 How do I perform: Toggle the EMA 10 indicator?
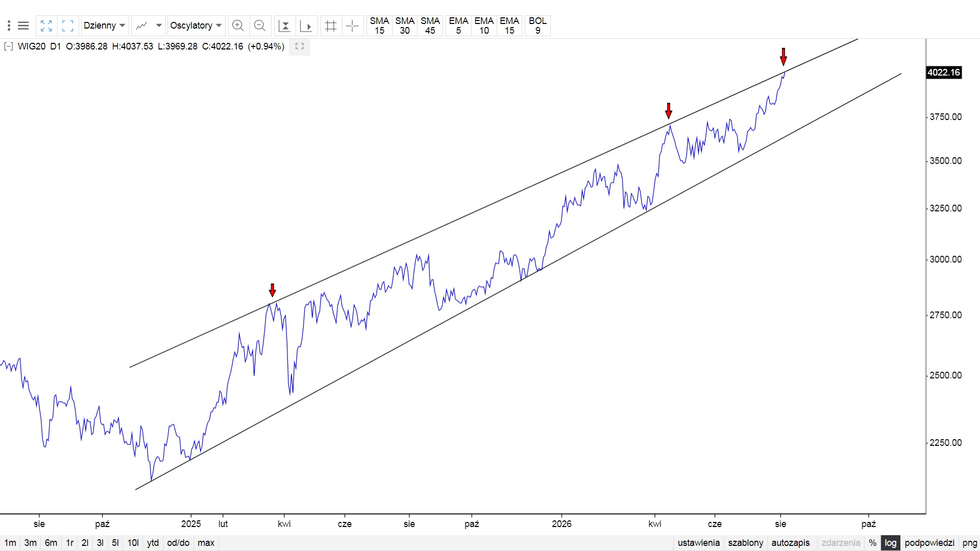click(484, 26)
